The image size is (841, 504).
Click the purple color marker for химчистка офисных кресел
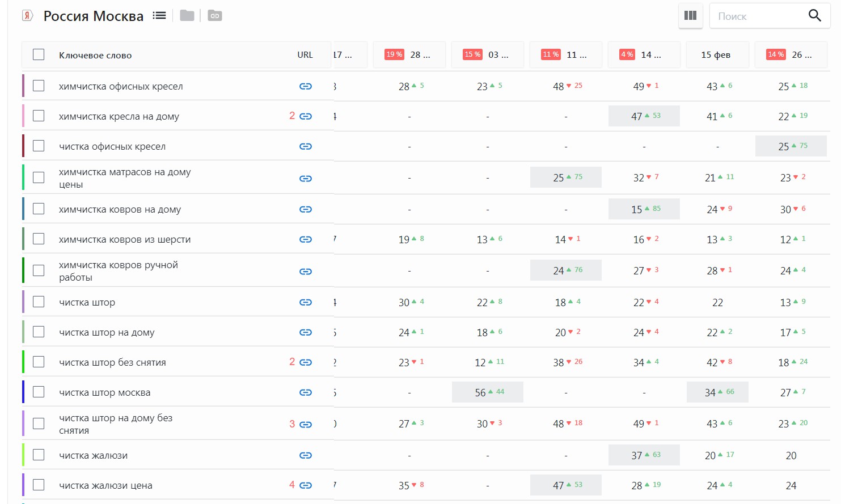[x=23, y=86]
